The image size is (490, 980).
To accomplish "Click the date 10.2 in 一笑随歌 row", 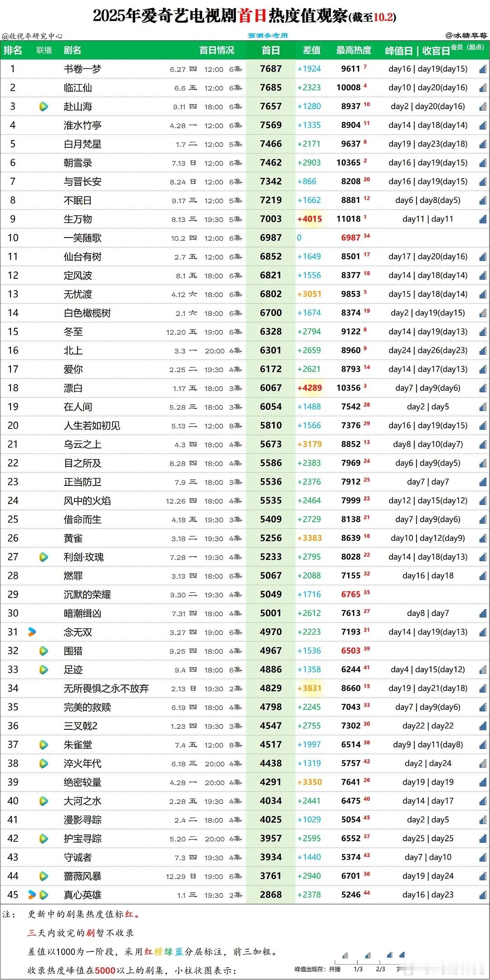I will 178,238.
